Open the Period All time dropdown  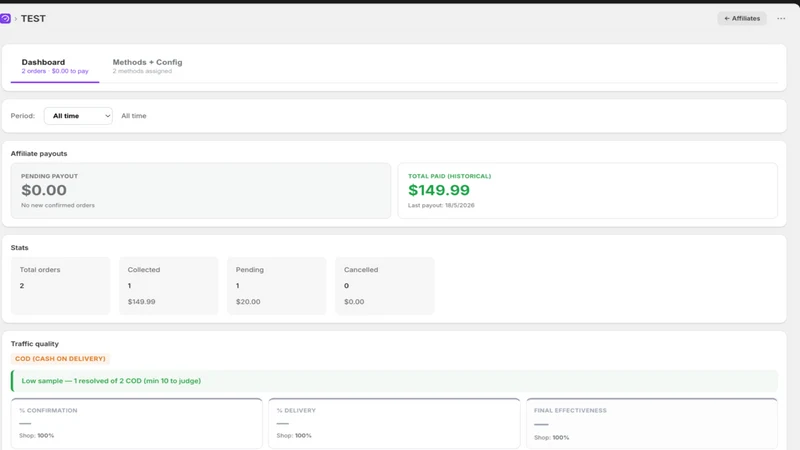(x=78, y=116)
